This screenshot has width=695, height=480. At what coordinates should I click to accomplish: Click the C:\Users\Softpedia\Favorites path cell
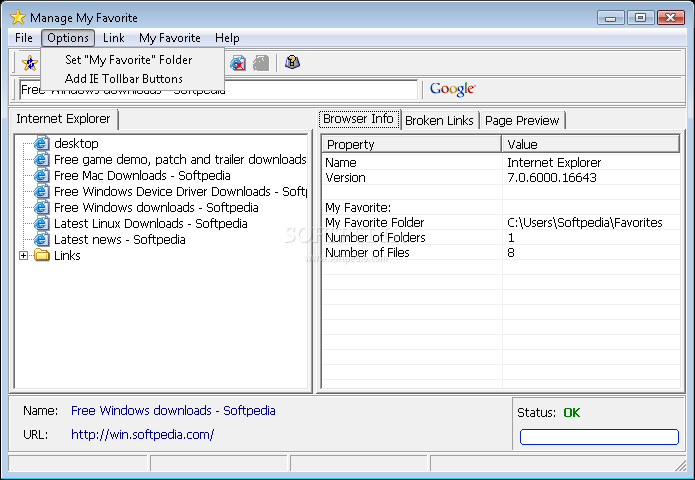(585, 222)
